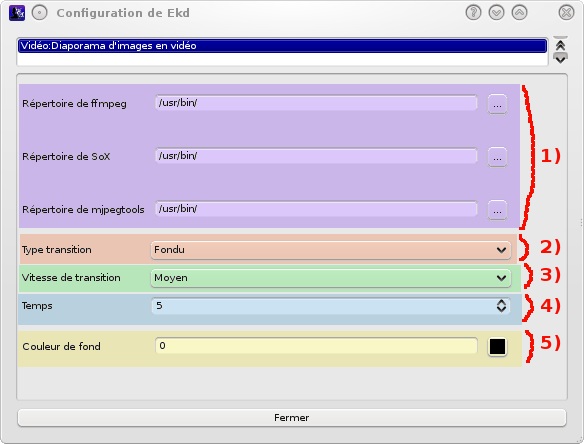584x444 pixels.
Task: Increase the Temps spinner value
Action: 501,302
